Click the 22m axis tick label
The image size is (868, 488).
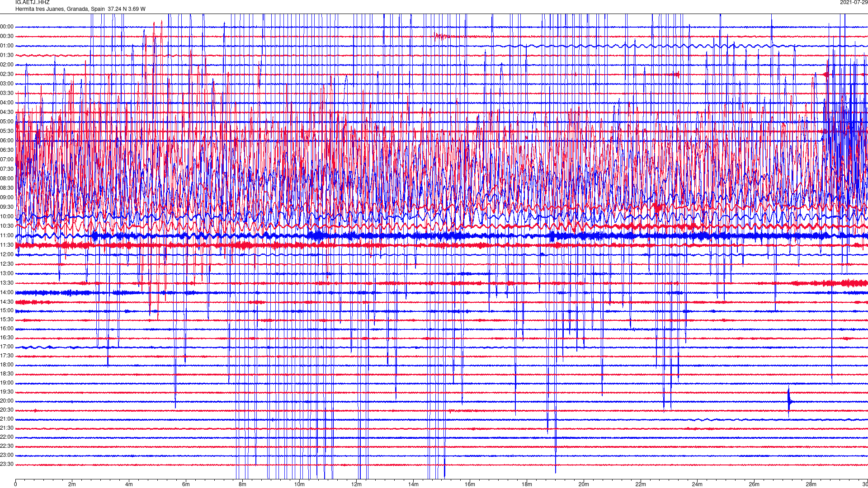pyautogui.click(x=640, y=484)
